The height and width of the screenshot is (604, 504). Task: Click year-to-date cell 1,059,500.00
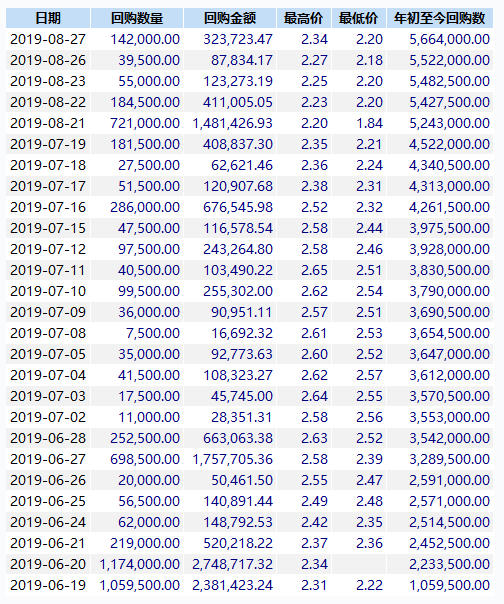point(440,585)
